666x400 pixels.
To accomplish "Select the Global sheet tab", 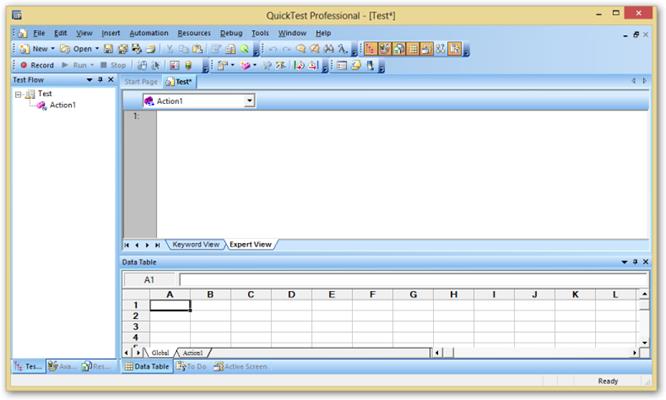I will pos(160,353).
